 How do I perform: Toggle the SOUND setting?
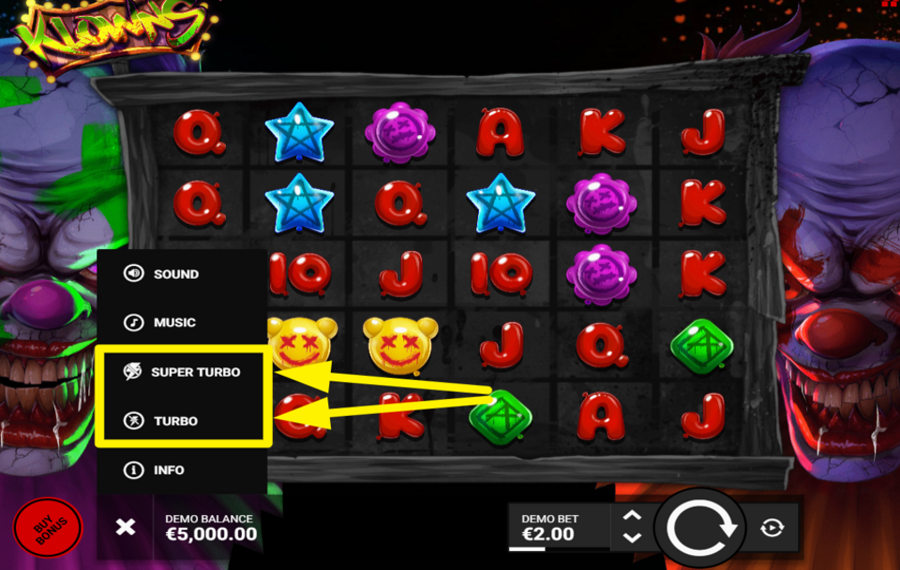[182, 274]
